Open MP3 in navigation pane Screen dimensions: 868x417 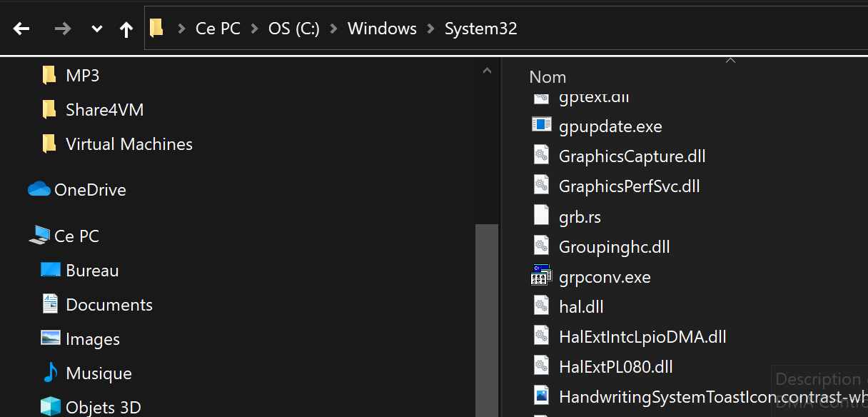coord(83,75)
